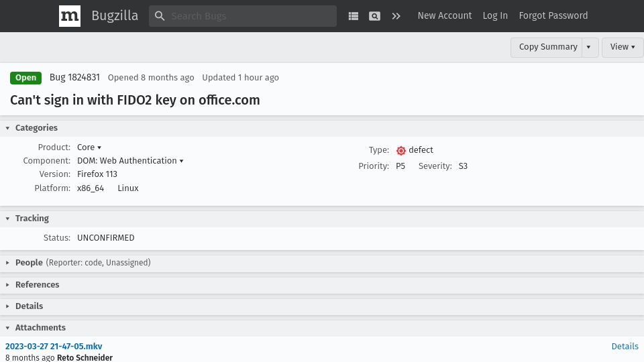Click 'Opened 8 months ago' text
The width and height of the screenshot is (644, 362).
(151, 78)
